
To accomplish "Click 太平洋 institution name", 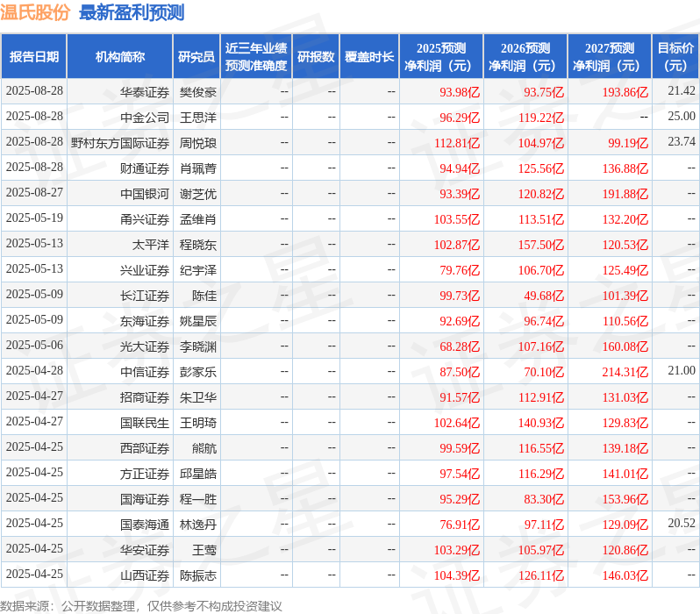I will point(151,245).
